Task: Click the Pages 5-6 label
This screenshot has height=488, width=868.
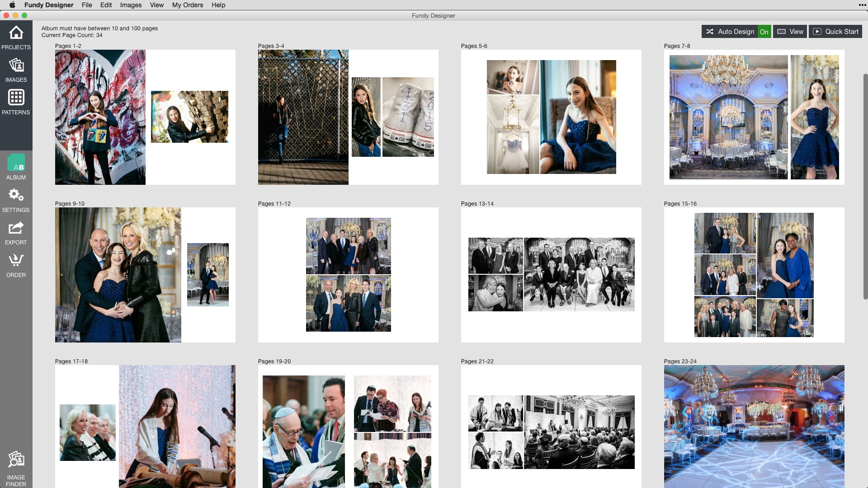Action: (474, 46)
